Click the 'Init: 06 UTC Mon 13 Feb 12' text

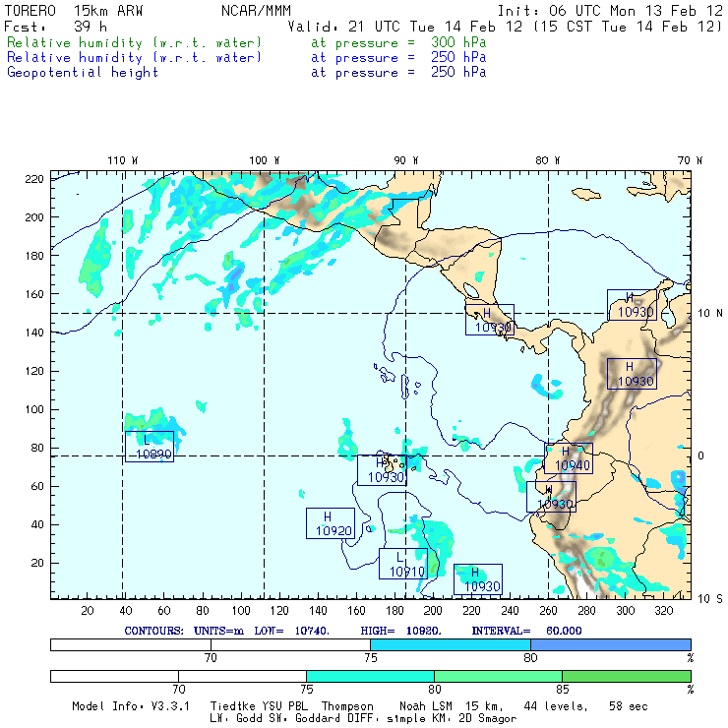click(x=610, y=11)
